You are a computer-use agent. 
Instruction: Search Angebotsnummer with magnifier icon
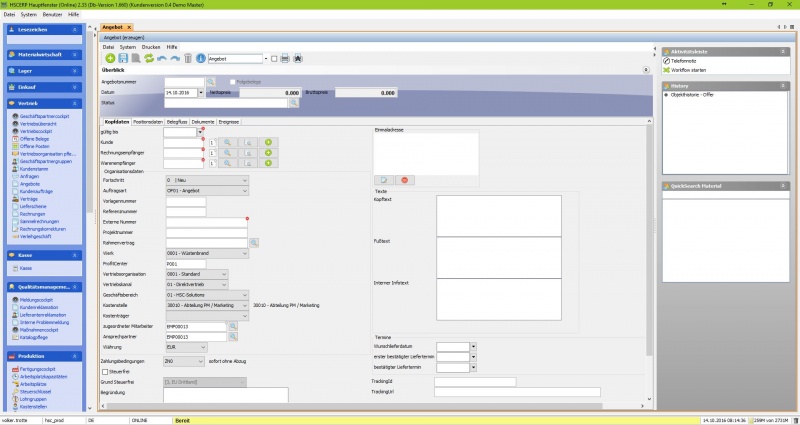[211, 81]
